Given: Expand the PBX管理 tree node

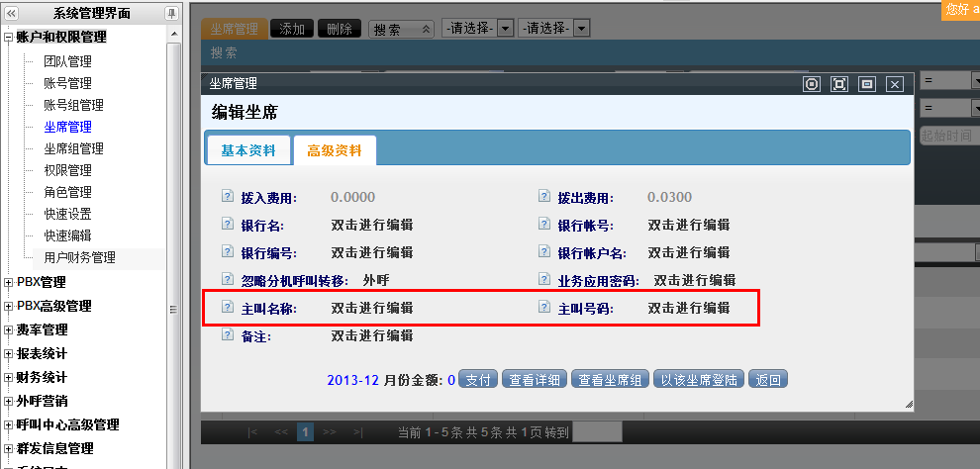Looking at the screenshot, I should click(x=9, y=282).
